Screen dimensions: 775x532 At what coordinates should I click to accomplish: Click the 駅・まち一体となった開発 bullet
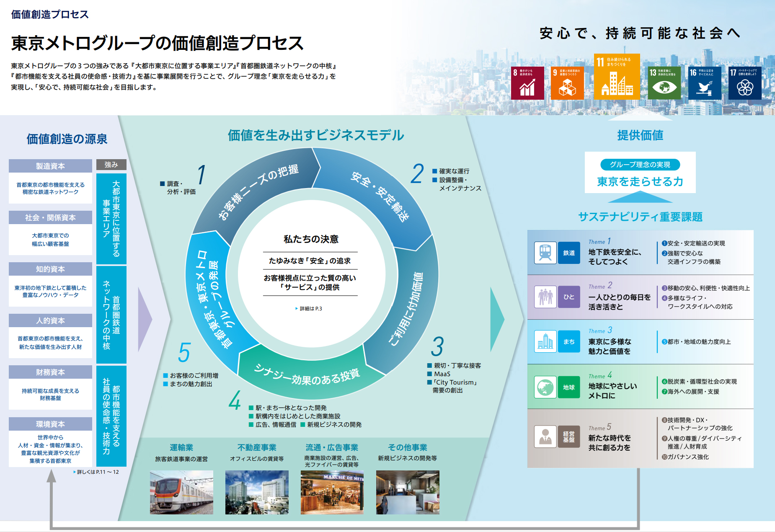pyautogui.click(x=288, y=408)
